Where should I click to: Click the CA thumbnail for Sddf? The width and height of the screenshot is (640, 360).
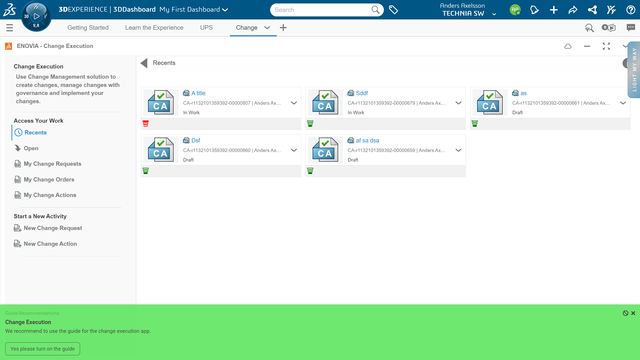tap(325, 102)
